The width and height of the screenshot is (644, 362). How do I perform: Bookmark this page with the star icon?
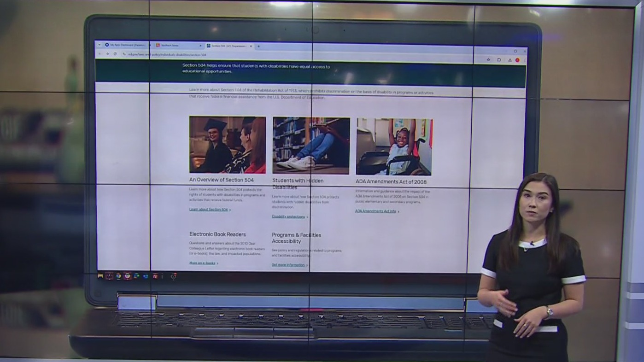click(x=488, y=60)
